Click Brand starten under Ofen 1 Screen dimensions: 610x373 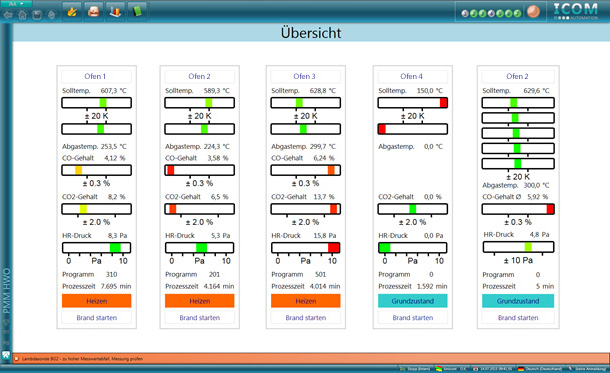coord(96,318)
